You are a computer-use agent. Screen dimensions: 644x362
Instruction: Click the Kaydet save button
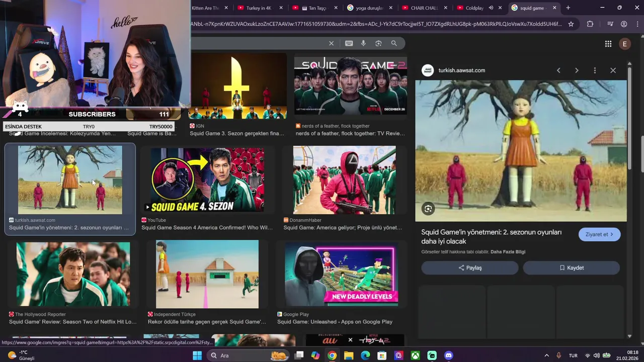pyautogui.click(x=571, y=268)
